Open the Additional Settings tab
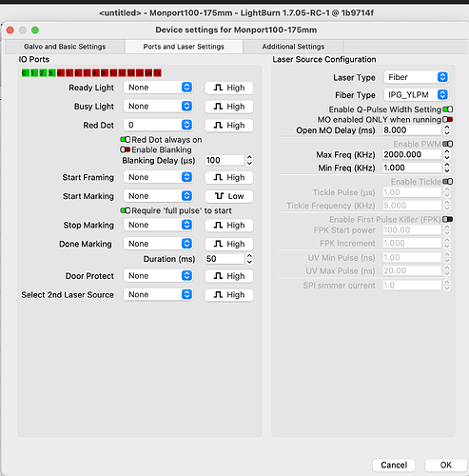This screenshot has width=469, height=476. click(293, 47)
